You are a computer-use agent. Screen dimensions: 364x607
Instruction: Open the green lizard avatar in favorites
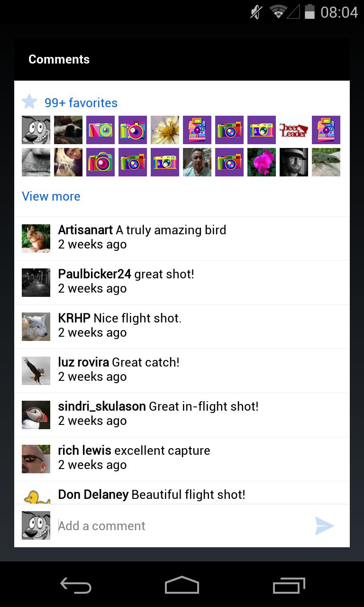point(326,162)
